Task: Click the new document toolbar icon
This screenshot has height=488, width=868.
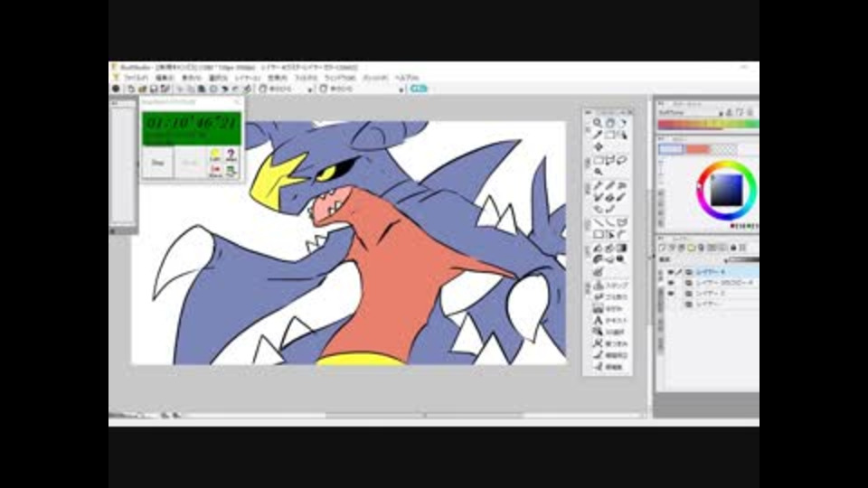Action: (131, 89)
